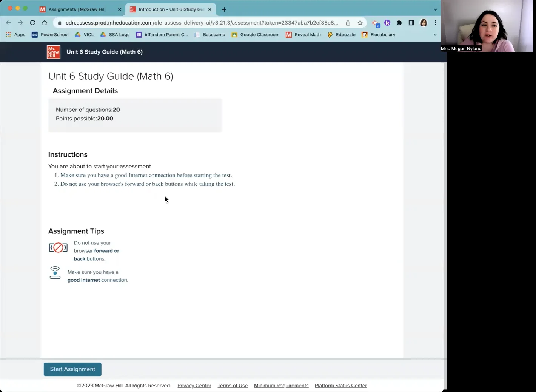Reload the page with the refresh icon
This screenshot has height=392, width=536.
(32, 23)
